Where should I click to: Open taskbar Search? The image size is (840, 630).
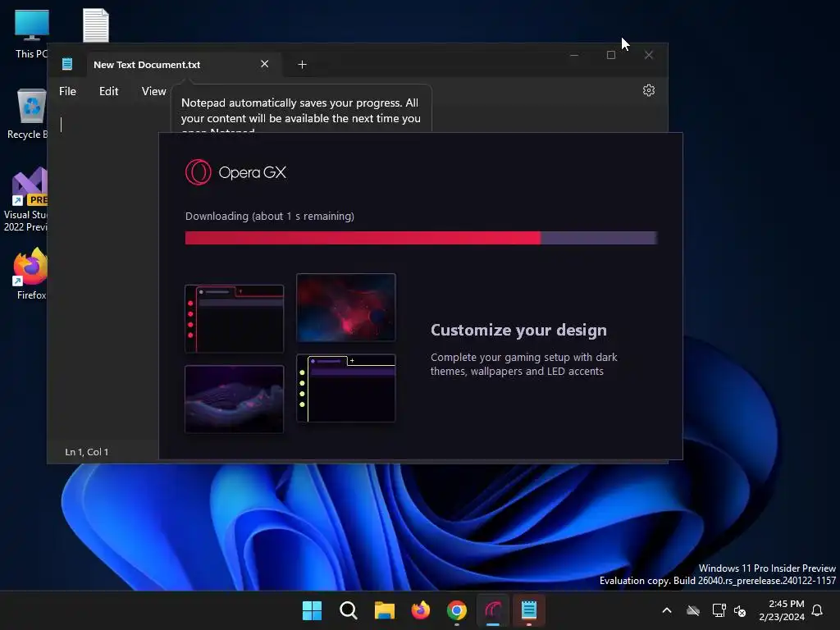pyautogui.click(x=348, y=610)
